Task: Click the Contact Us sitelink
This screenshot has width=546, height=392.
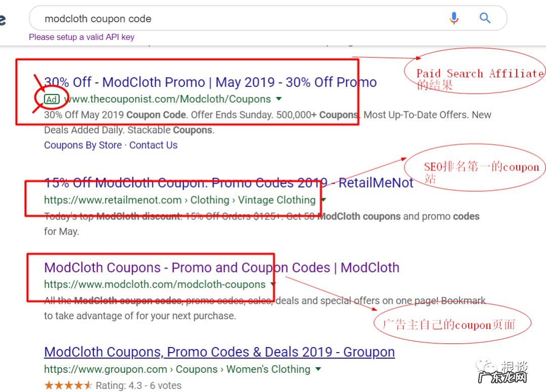Action: [x=153, y=145]
